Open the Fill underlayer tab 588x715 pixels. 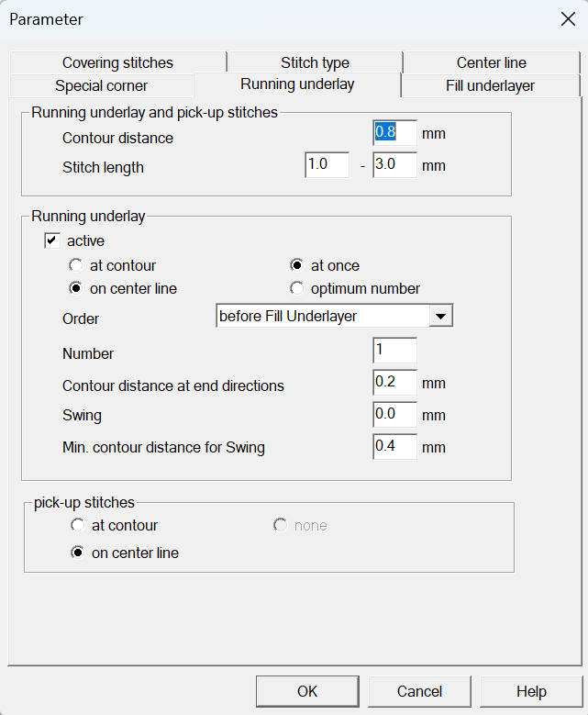[x=490, y=85]
